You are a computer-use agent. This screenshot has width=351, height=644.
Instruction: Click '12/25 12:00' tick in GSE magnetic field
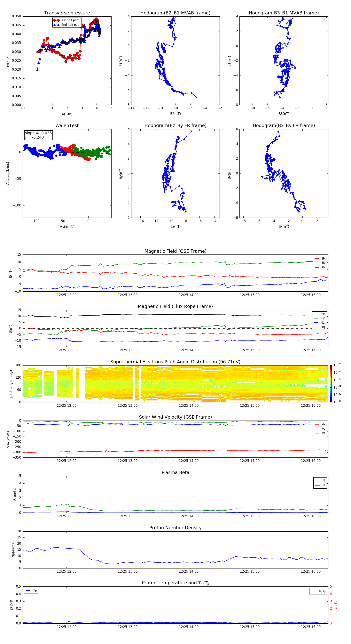tap(66, 295)
